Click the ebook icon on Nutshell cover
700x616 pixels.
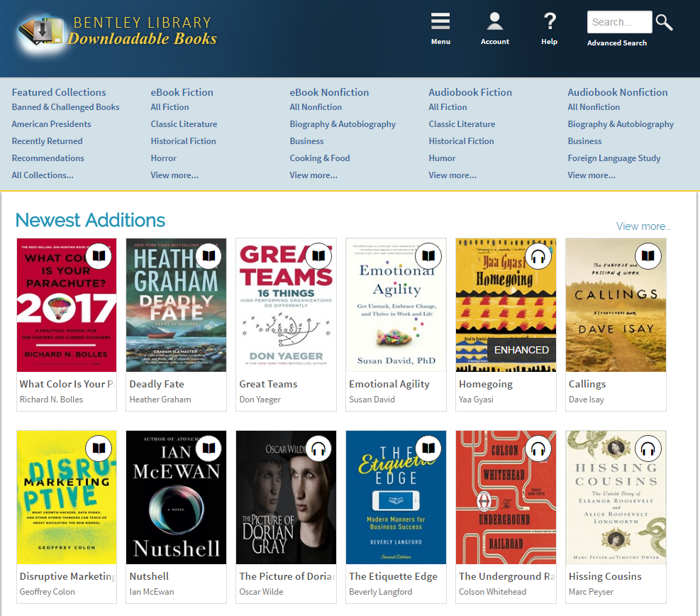tap(209, 448)
